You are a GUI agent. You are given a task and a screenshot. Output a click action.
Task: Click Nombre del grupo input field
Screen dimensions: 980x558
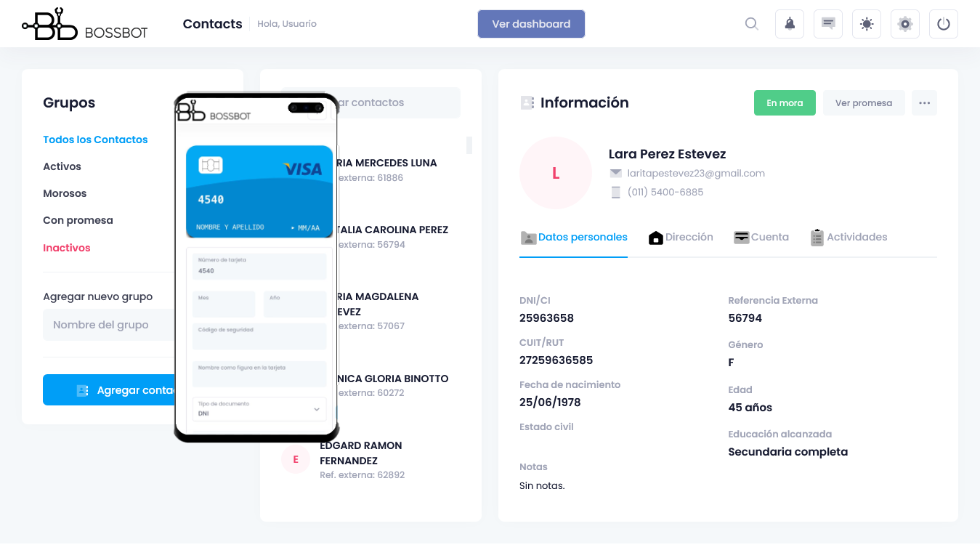(109, 325)
